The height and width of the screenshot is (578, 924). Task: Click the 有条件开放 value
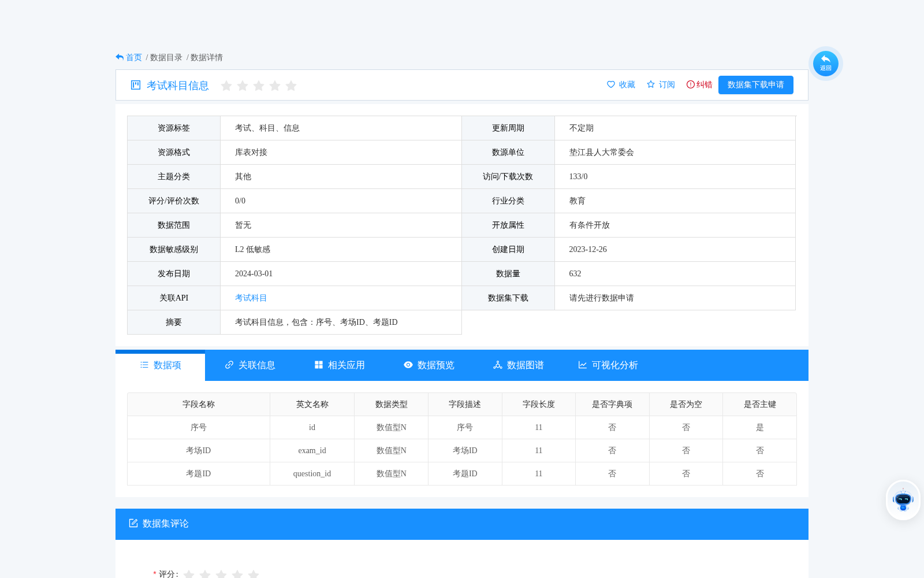(590, 225)
